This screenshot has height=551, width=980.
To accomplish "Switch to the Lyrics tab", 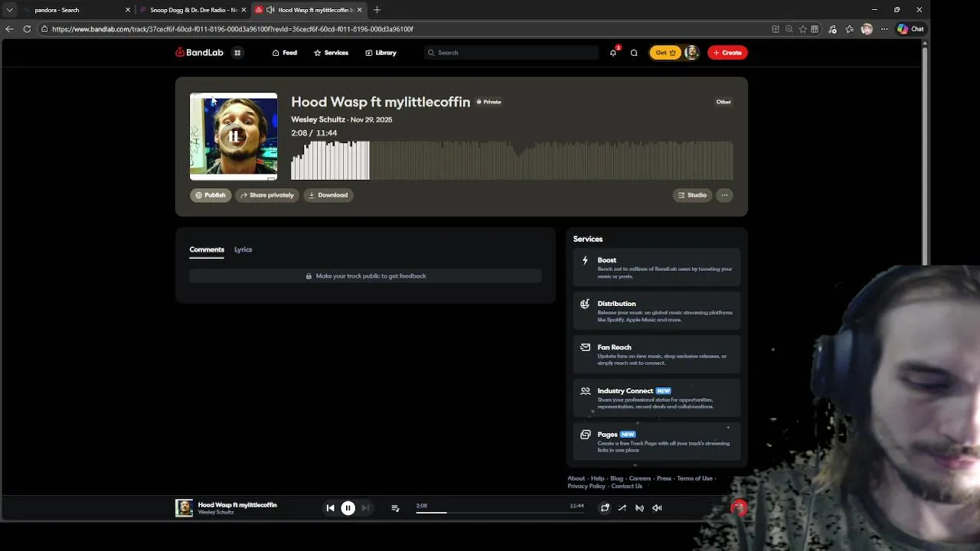I will (x=243, y=249).
